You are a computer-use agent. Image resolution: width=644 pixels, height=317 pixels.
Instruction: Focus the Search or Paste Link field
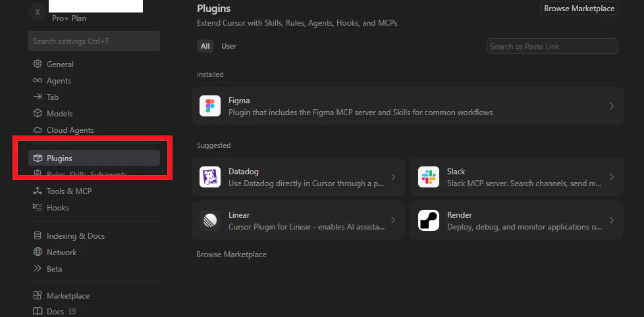[x=552, y=46]
